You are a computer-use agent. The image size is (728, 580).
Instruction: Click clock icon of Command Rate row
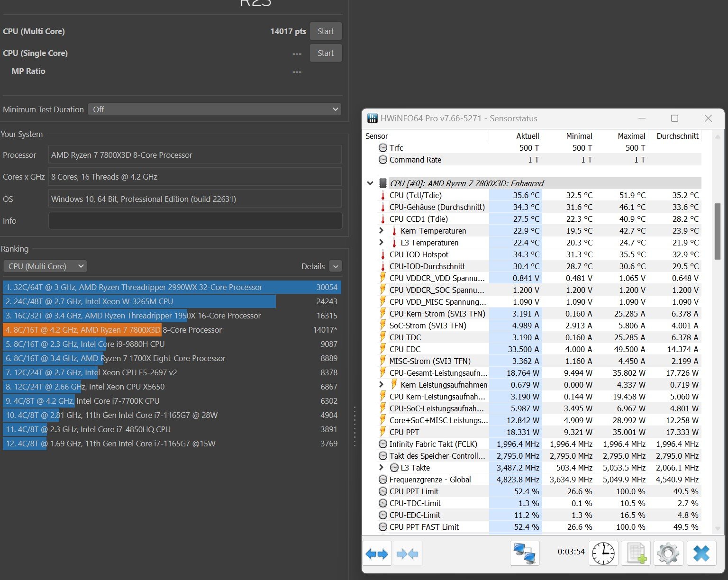click(383, 160)
